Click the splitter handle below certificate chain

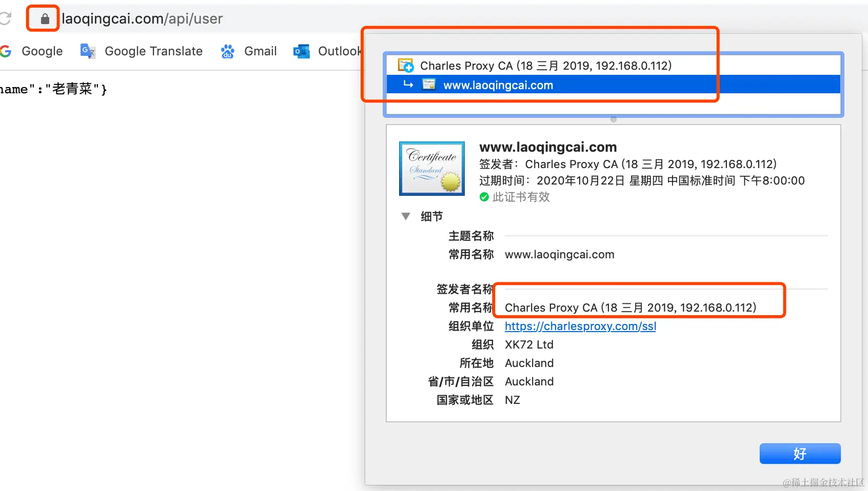point(614,119)
